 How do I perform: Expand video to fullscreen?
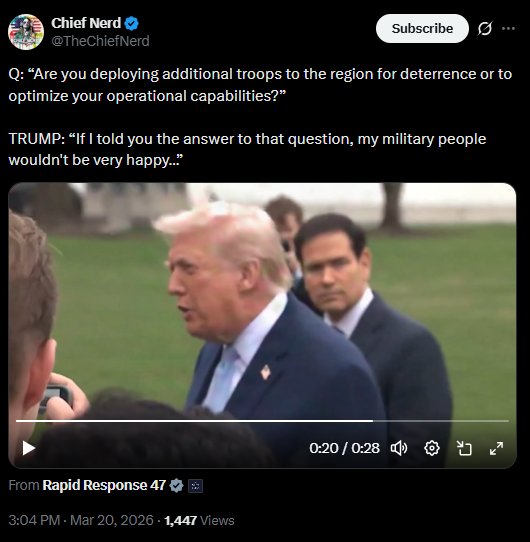pos(496,448)
